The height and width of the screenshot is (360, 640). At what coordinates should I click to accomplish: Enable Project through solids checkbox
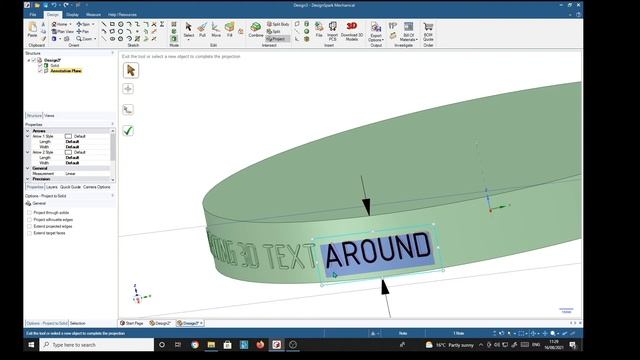tap(29, 213)
